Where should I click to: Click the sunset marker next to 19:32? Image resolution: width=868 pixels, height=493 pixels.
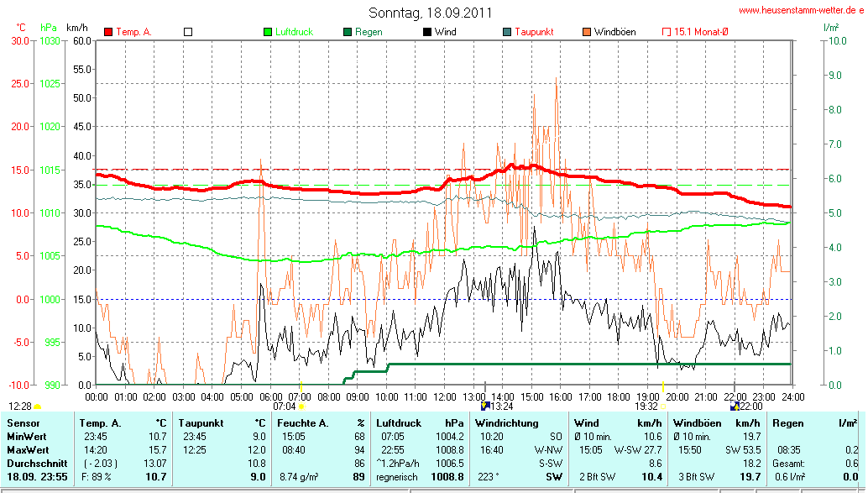pos(663,406)
